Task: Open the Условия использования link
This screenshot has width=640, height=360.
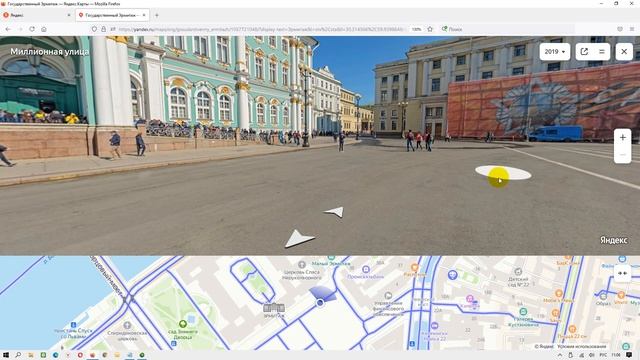Action: pos(581,347)
